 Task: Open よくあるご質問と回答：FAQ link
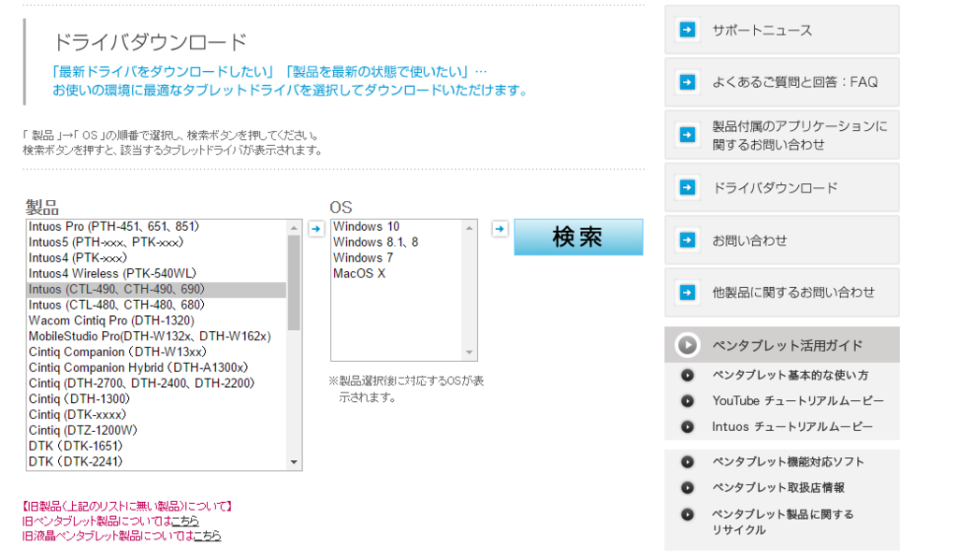click(x=782, y=82)
